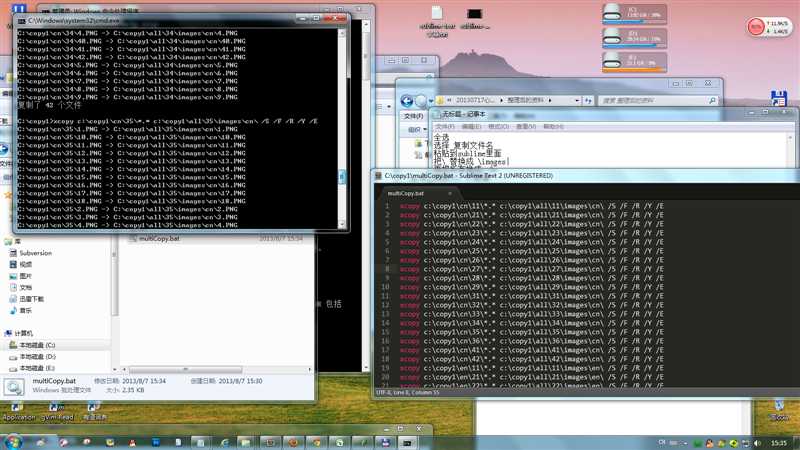The image size is (800, 450).
Task: Click the cmd window title bar icon
Action: (x=22, y=21)
